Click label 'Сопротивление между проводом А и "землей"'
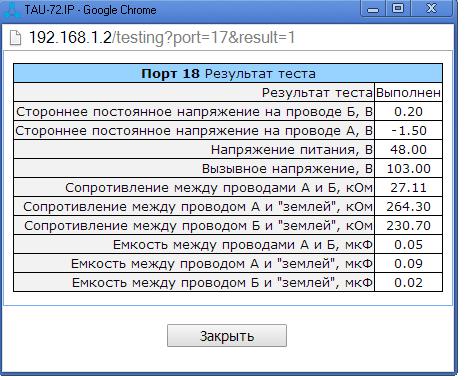This screenshot has height=380, width=466. 198,207
